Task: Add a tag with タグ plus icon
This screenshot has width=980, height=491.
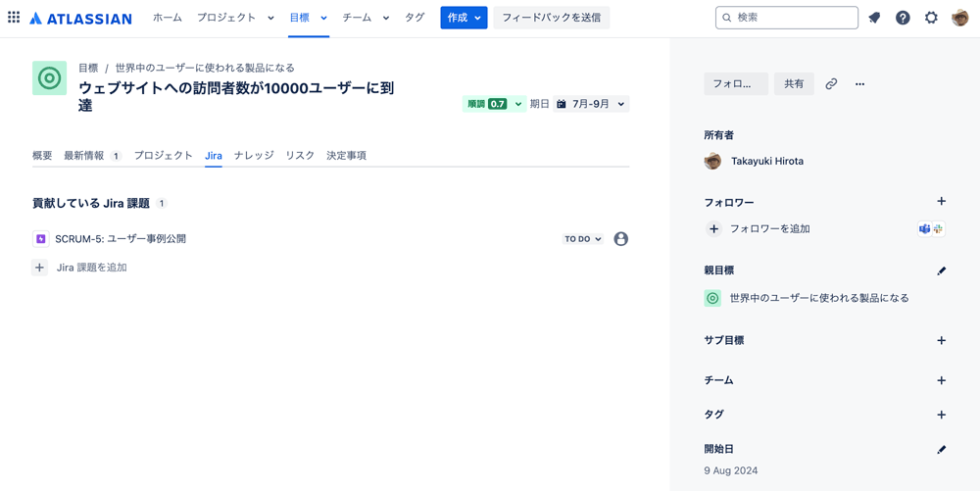Action: (x=942, y=415)
